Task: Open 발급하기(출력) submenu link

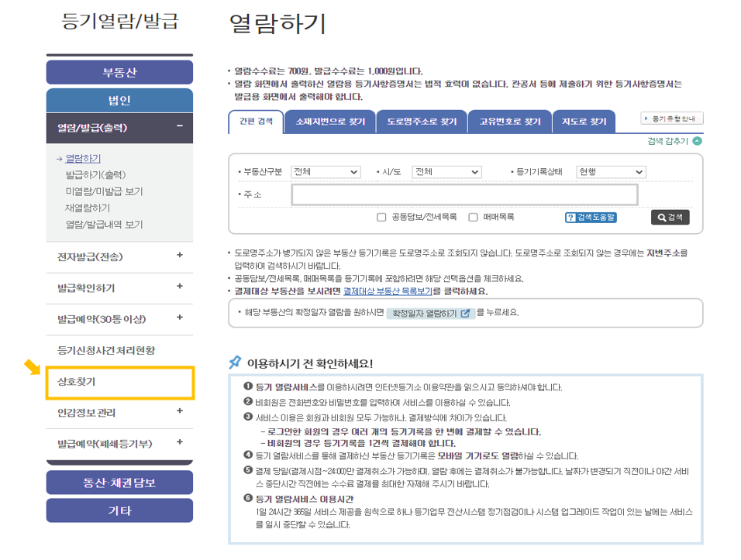Action: coord(96,175)
